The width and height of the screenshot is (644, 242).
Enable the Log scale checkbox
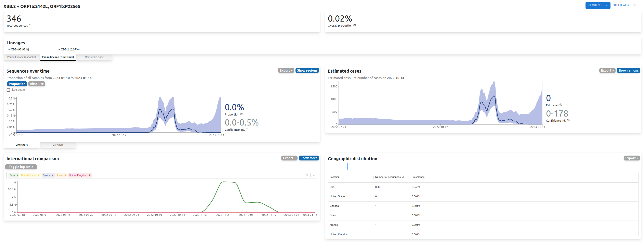[x=8, y=90]
